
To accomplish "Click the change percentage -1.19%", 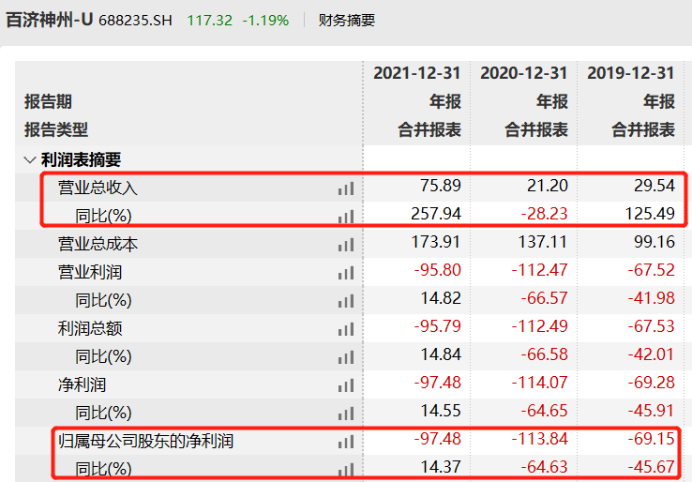I will pos(266,21).
